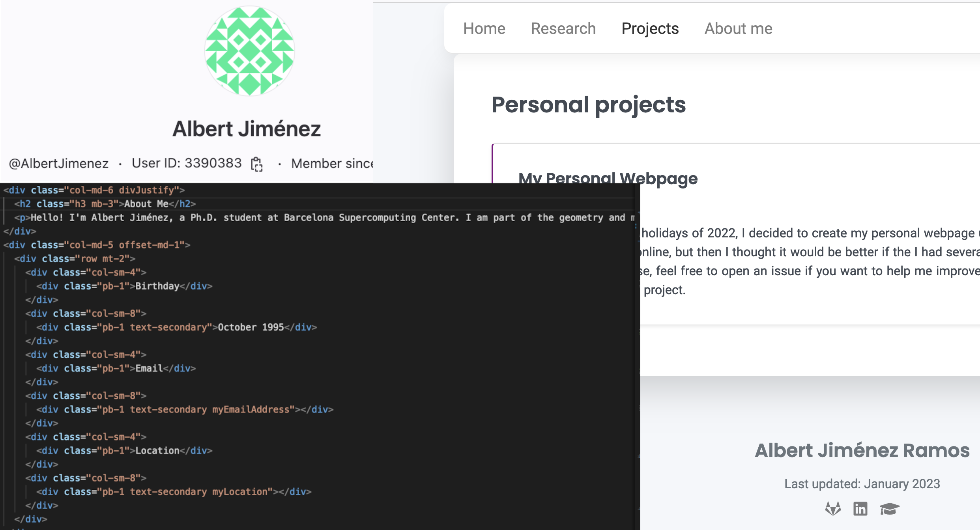Screen dimensions: 980x530
Task: Select the Projects nav tab
Action: coord(650,28)
